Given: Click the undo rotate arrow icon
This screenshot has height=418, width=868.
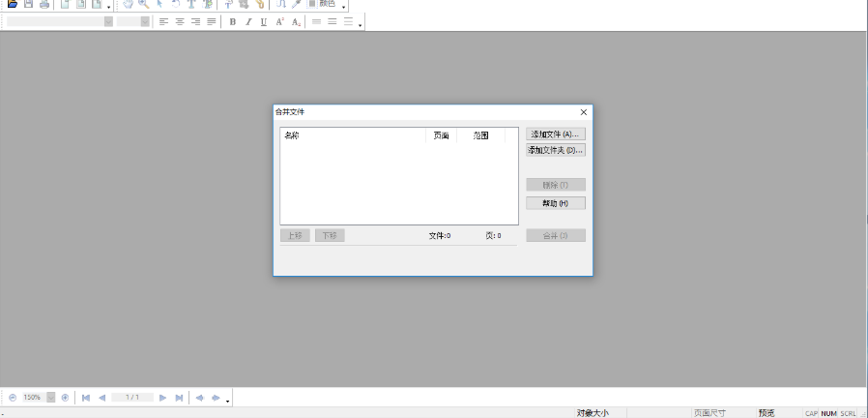Looking at the screenshot, I should tap(176, 4).
